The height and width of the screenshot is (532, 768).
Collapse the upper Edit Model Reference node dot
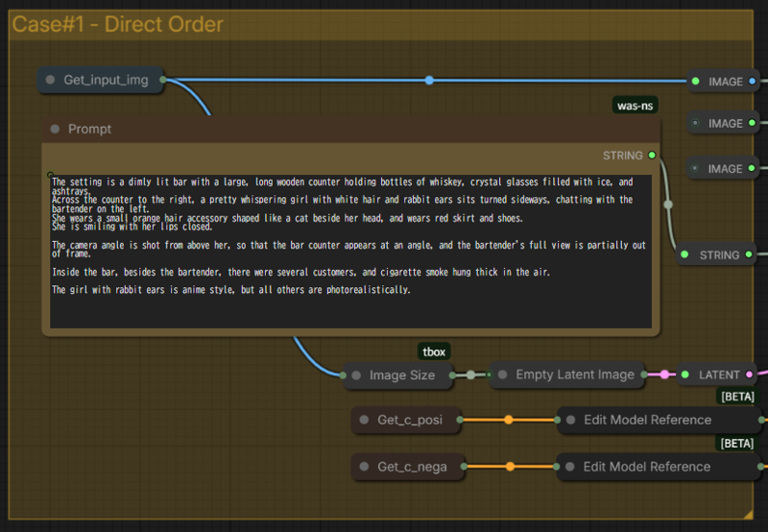(570, 420)
